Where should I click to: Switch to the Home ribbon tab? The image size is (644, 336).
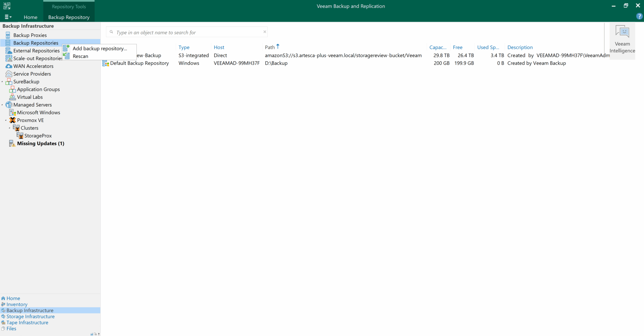pos(31,17)
